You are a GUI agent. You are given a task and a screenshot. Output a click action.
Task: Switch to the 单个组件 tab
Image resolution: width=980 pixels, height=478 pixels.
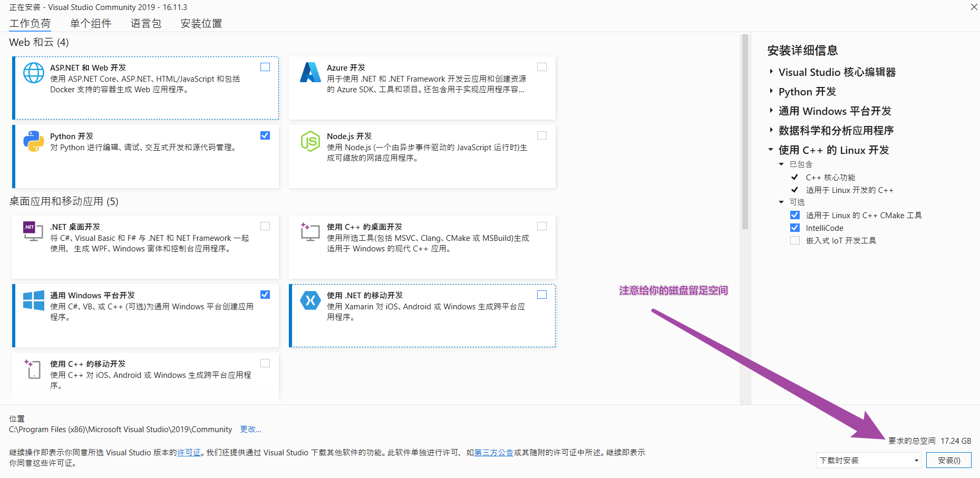tap(91, 23)
